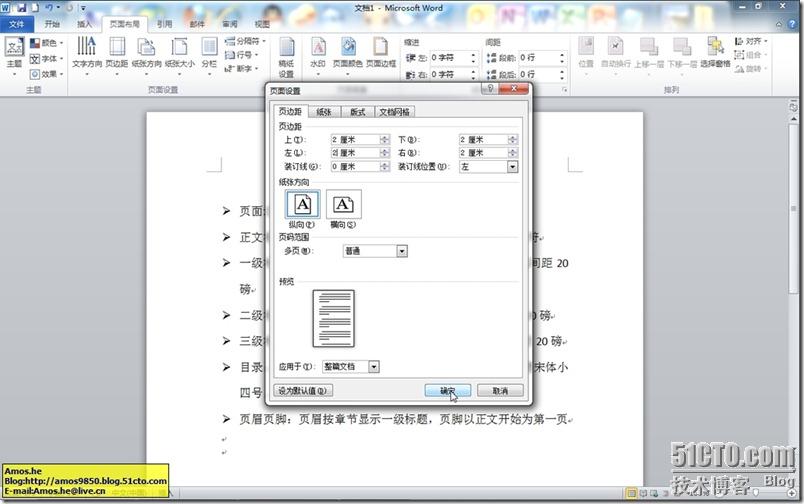This screenshot has width=804, height=504.
Task: Switch to the 插入 (Insert) ribbon tab
Action: [x=84, y=24]
